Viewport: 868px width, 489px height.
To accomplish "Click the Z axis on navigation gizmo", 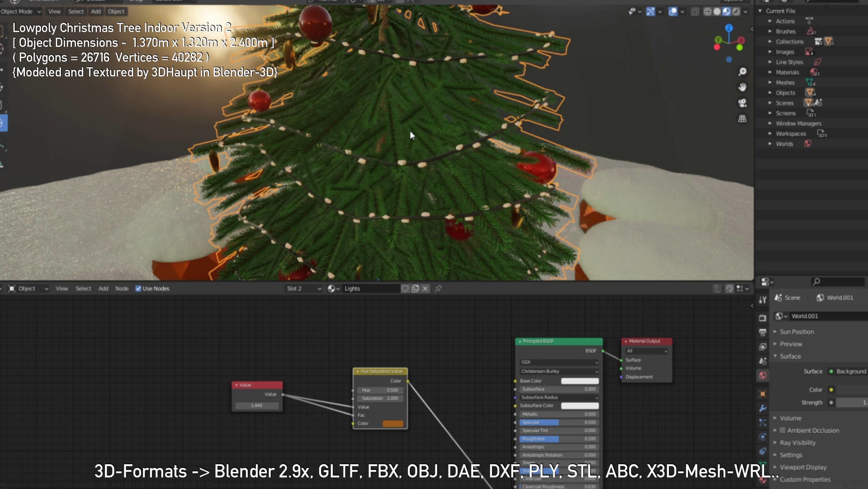I will [729, 28].
